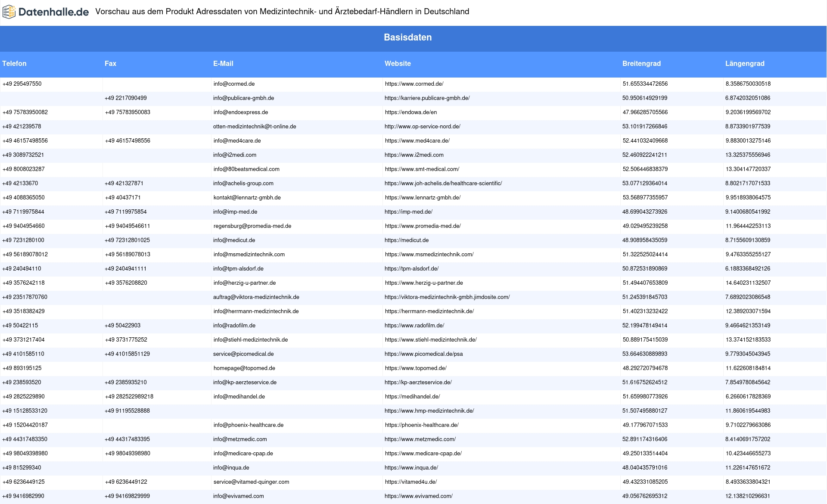Click the Basisdaten section title

pos(407,37)
